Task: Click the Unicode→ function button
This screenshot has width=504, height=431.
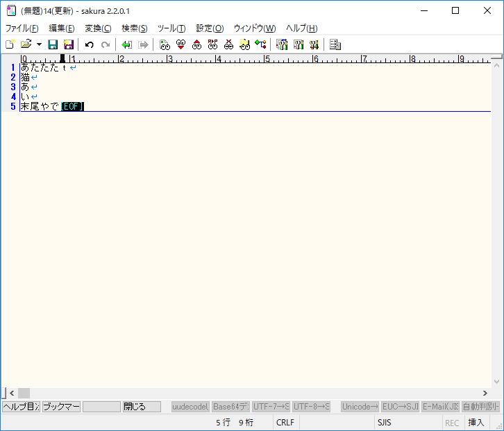Action: [360, 407]
